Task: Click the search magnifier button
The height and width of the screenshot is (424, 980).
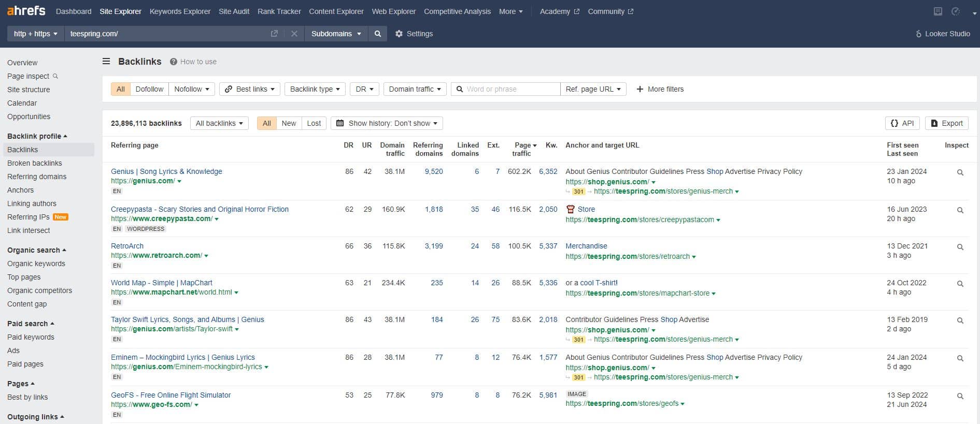Action: click(377, 34)
